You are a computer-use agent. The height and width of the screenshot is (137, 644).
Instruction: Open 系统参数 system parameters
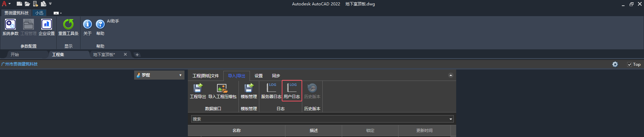[10, 27]
